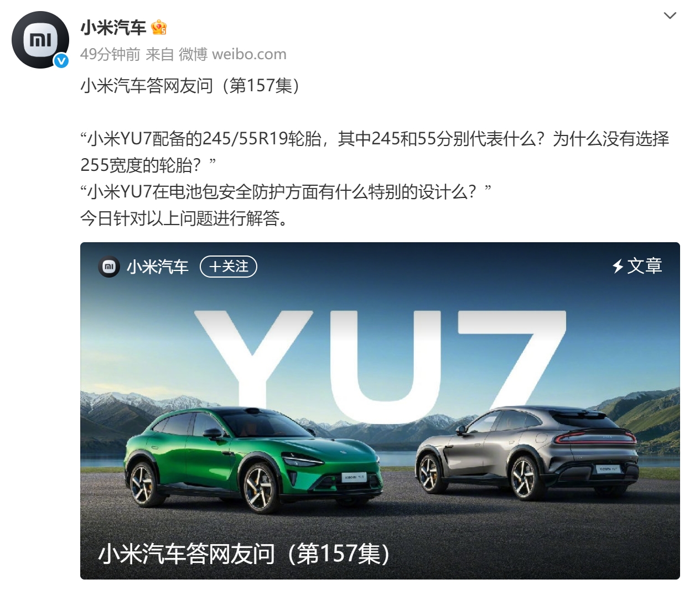Open the Xiaomi Auto profile avatar
Image resolution: width=700 pixels, height=600 pixels.
point(40,40)
